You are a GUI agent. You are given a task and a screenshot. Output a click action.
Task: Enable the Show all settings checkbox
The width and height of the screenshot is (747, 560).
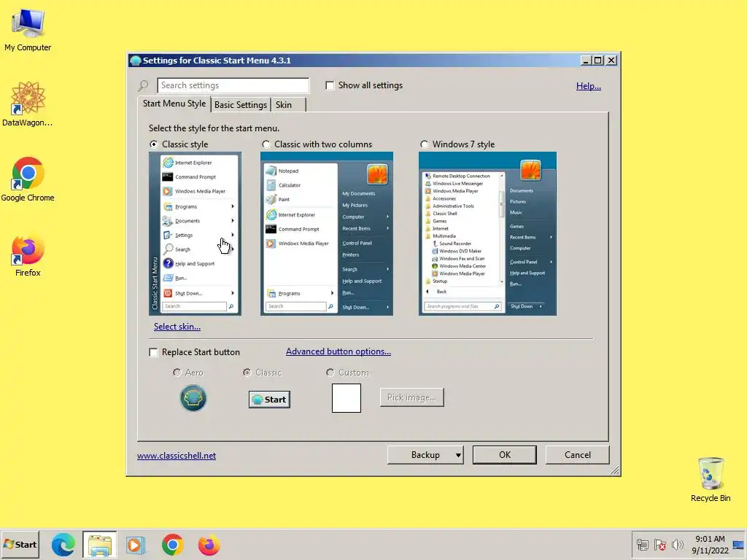(x=330, y=85)
